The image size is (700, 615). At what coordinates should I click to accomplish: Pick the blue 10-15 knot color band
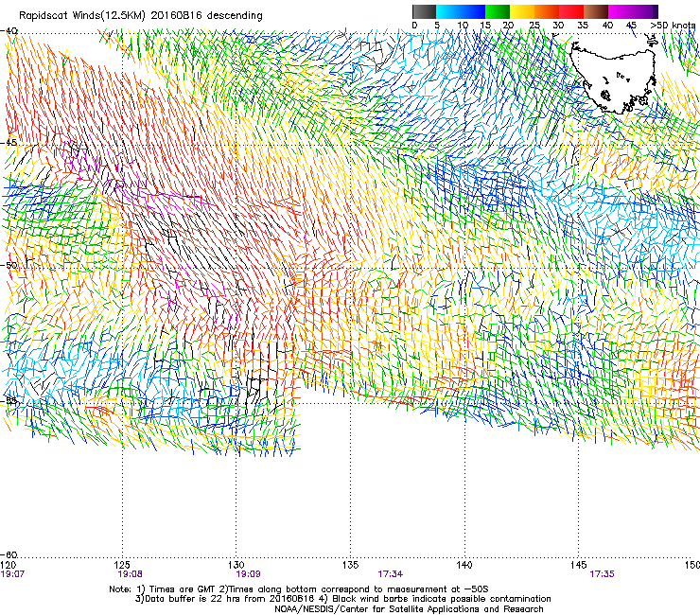(473, 11)
